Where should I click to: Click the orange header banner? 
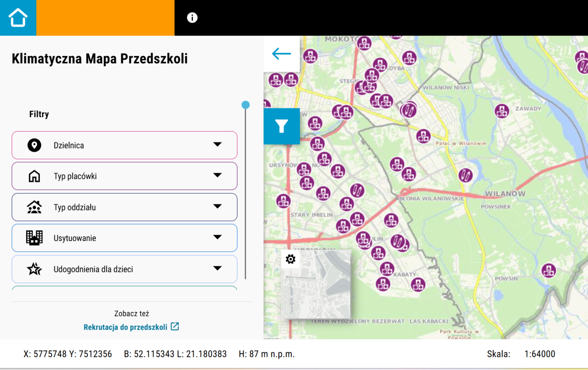(106, 18)
